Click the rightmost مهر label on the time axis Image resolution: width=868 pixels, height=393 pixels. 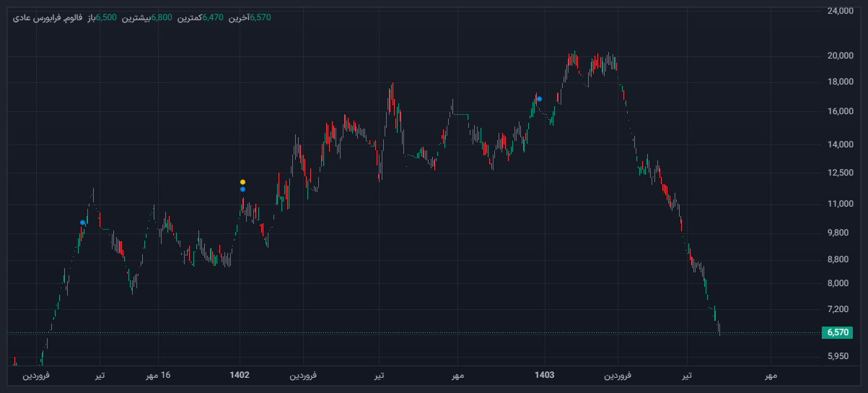(x=771, y=375)
